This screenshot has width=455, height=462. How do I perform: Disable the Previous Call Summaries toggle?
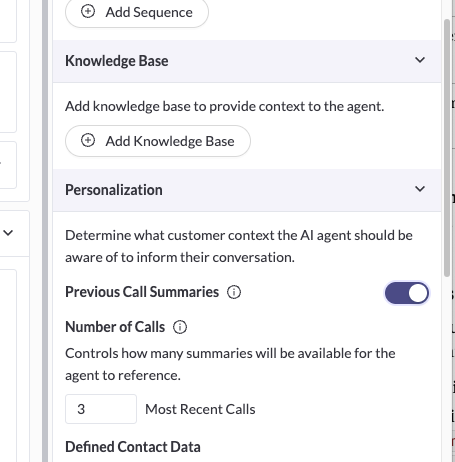click(407, 293)
